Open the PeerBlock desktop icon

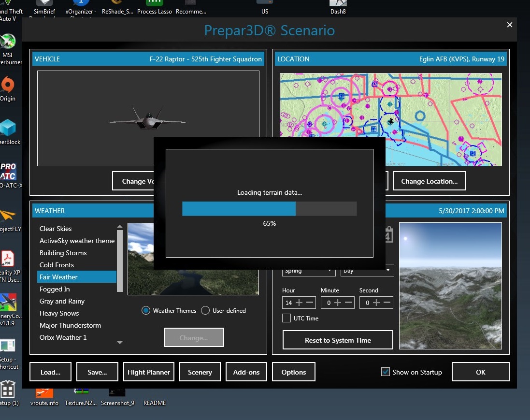coord(9,132)
